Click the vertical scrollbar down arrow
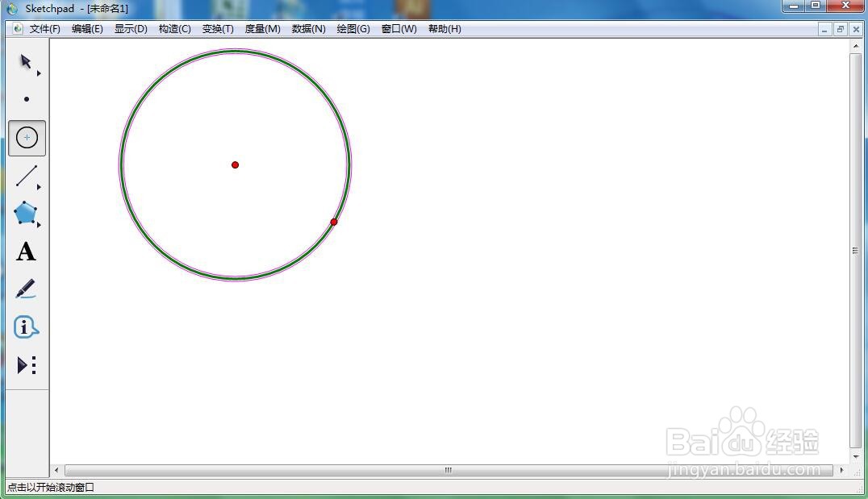This screenshot has height=499, width=868. (856, 456)
